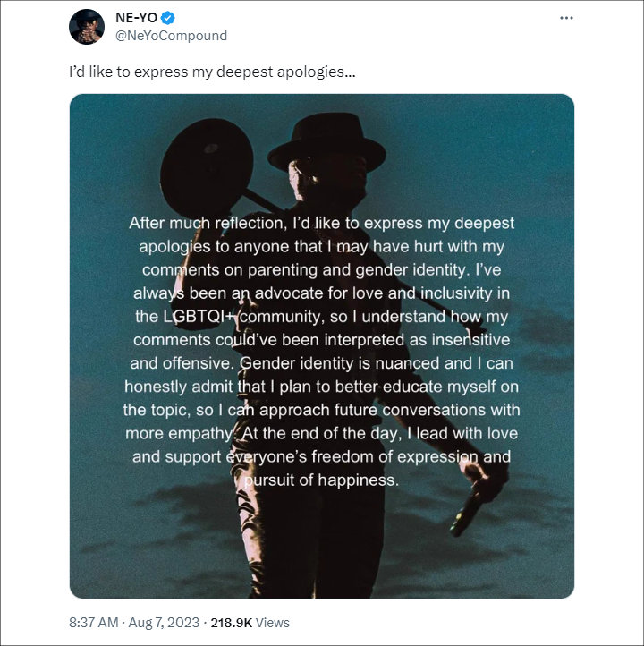
Task: Click the 'pursuit of happiness' line in image
Action: point(322,480)
